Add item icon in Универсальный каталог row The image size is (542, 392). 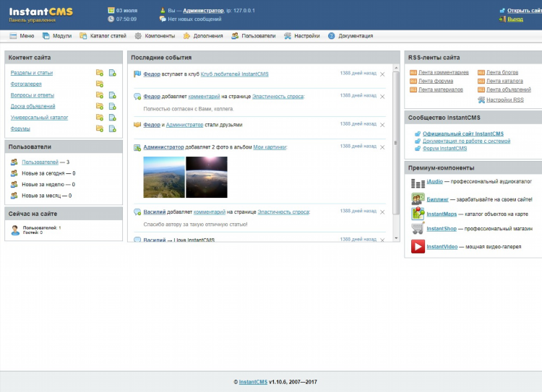(x=112, y=118)
